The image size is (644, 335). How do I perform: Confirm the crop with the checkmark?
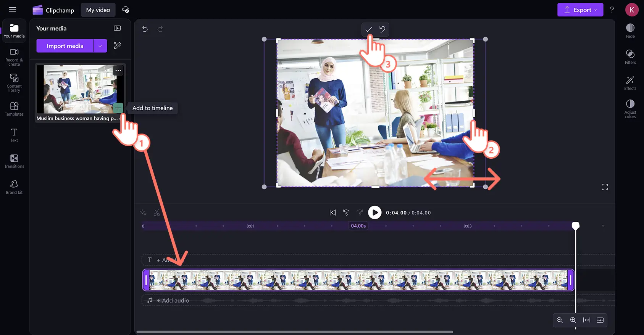click(368, 29)
